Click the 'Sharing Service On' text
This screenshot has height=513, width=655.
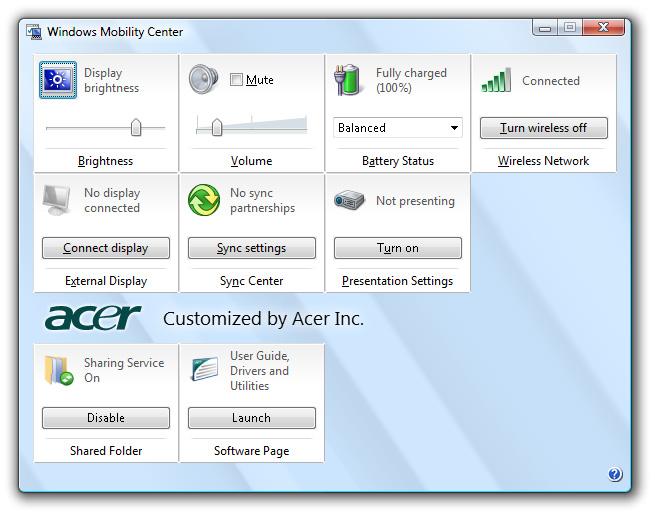124,370
